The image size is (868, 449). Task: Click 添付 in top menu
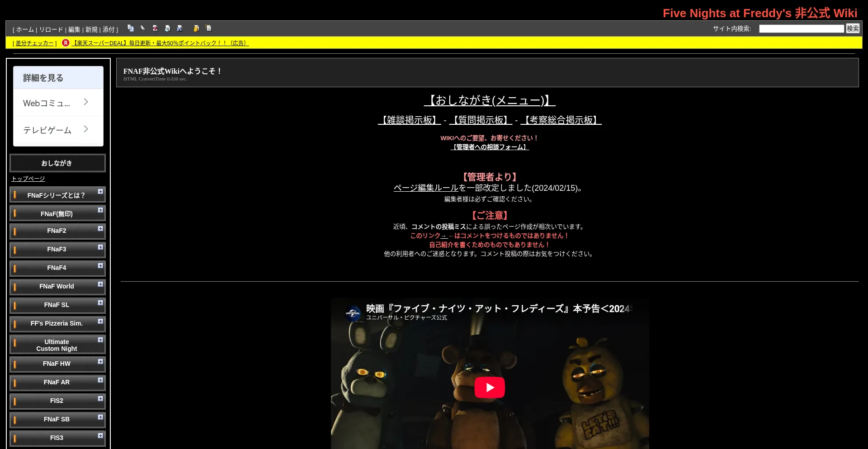(108, 29)
